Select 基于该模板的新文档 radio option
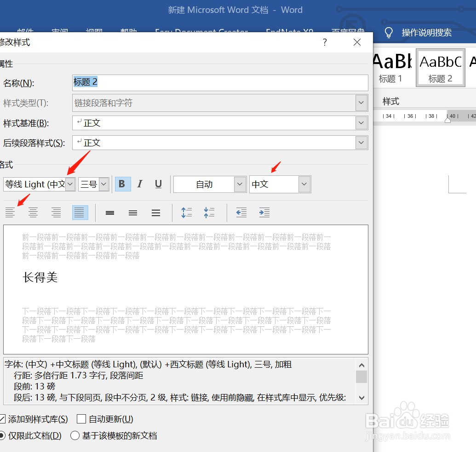This screenshot has width=476, height=452. tap(75, 435)
